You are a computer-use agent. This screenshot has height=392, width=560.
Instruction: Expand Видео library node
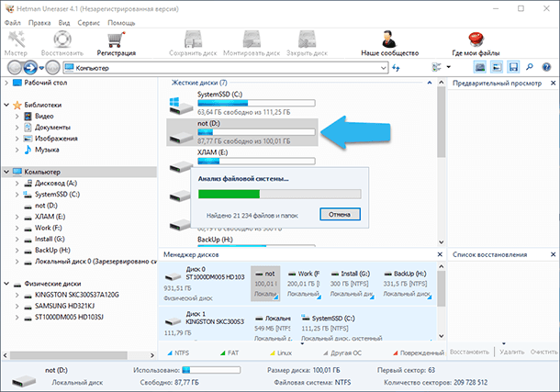click(x=17, y=116)
